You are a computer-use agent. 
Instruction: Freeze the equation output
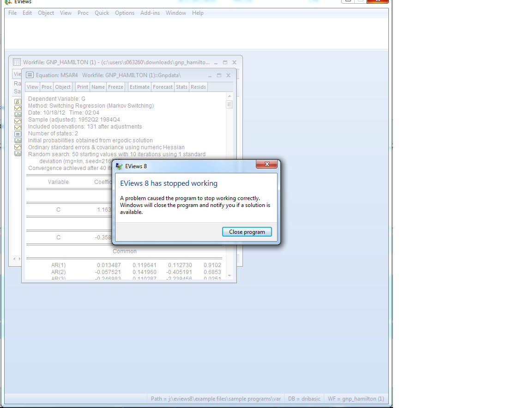pyautogui.click(x=116, y=87)
